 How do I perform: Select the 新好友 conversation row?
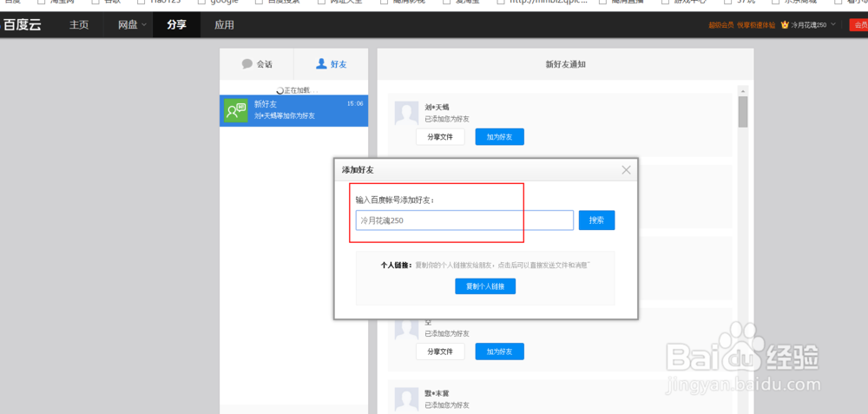click(294, 111)
